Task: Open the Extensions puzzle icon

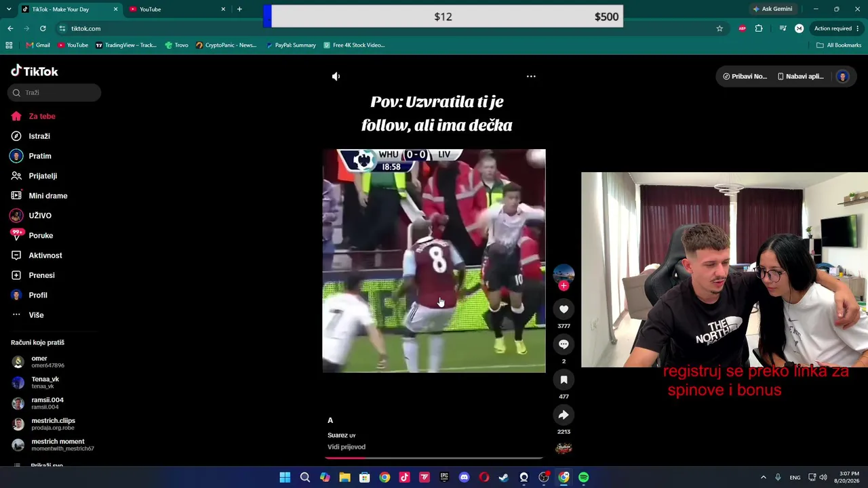Action: (759, 28)
